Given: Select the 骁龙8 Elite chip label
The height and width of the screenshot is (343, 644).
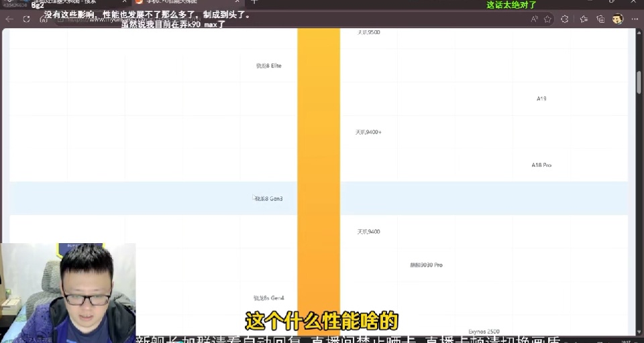Looking at the screenshot, I should tap(268, 66).
